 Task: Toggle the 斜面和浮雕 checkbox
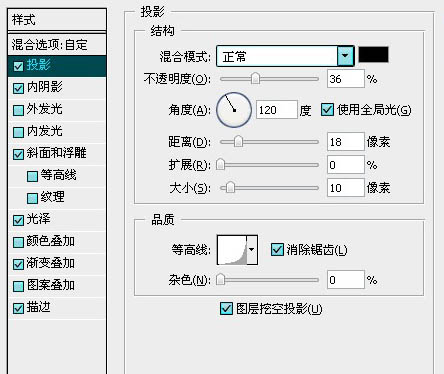coord(18,154)
